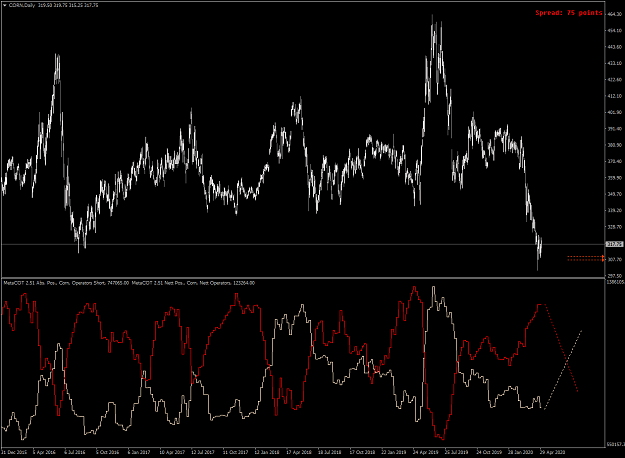Click the '5 Apr 2016' date label
Screen dimensions: 625x458
point(44,452)
